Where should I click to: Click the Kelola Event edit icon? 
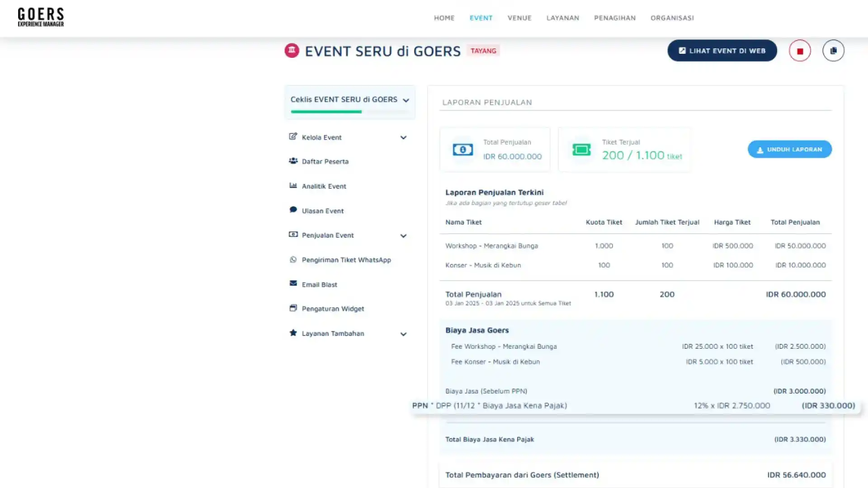click(293, 136)
